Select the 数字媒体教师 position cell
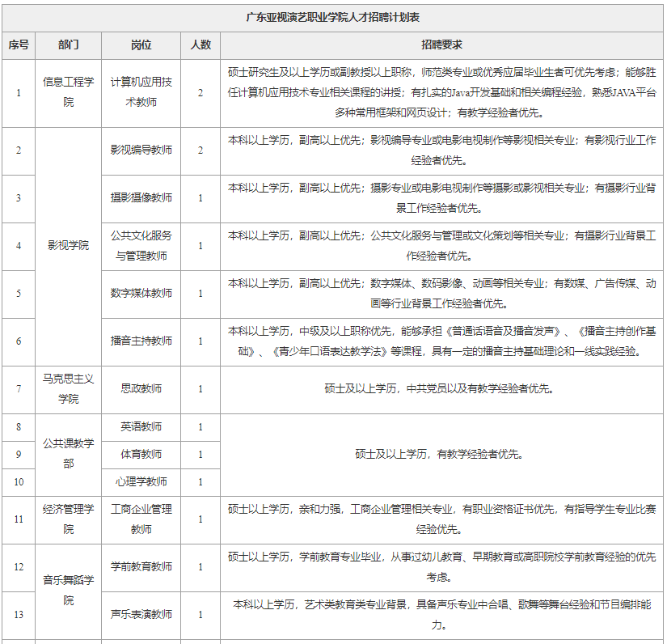Screen dimensions: 667x644 tap(141, 294)
